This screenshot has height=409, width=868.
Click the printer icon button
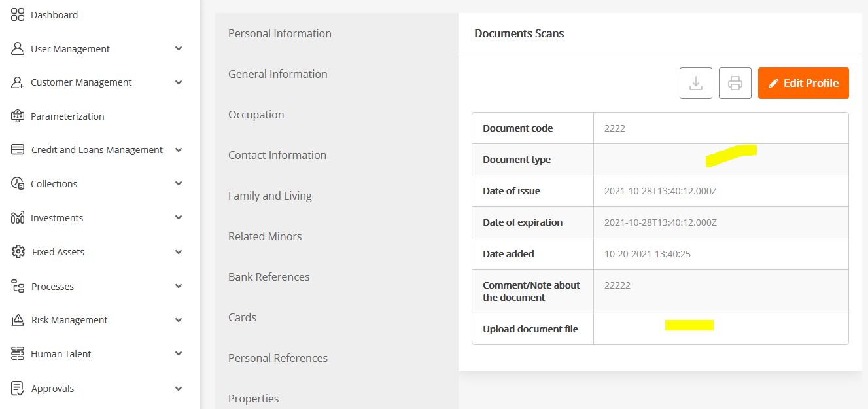click(x=735, y=83)
